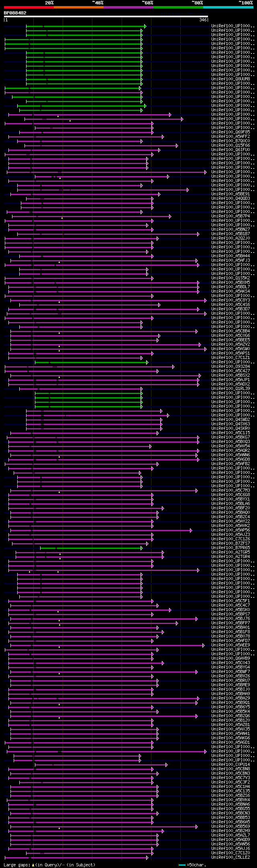
Task: Select UniRef100_A5BXH5 label
Action: click(x=230, y=283)
